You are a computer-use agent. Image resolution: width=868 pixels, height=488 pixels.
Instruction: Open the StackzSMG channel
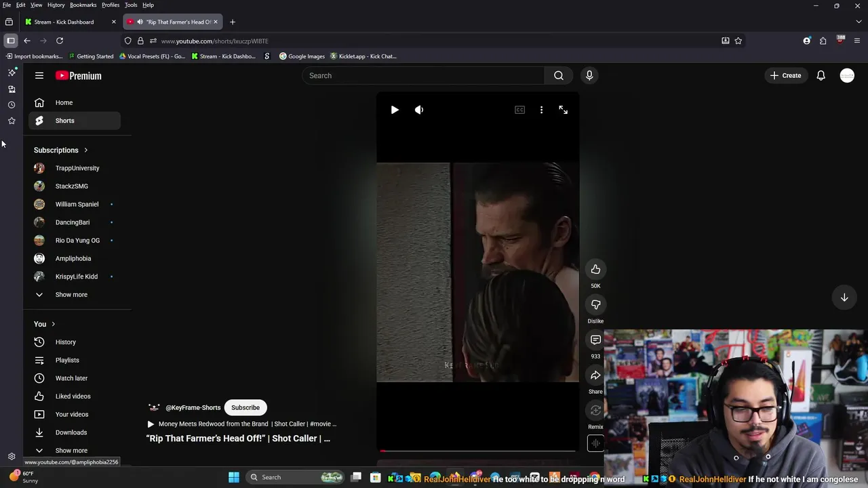click(x=75, y=186)
